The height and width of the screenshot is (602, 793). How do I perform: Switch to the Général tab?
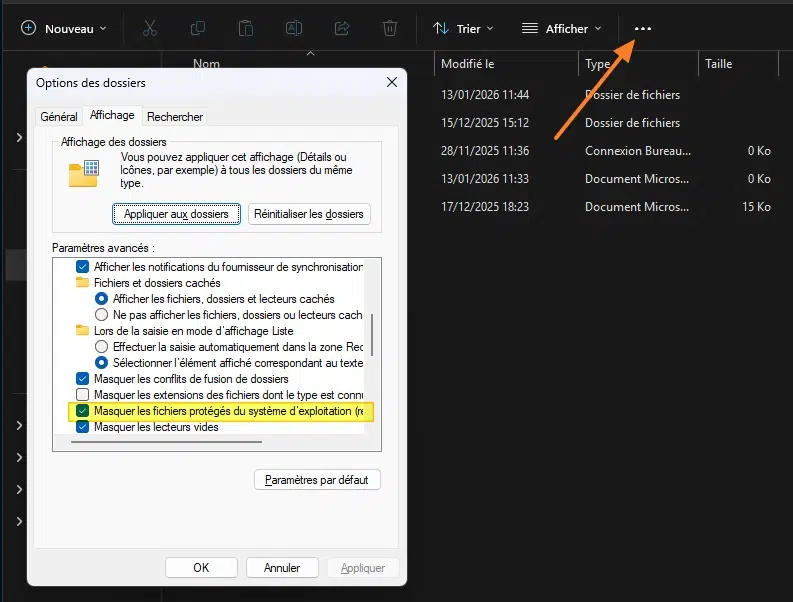pyautogui.click(x=59, y=117)
